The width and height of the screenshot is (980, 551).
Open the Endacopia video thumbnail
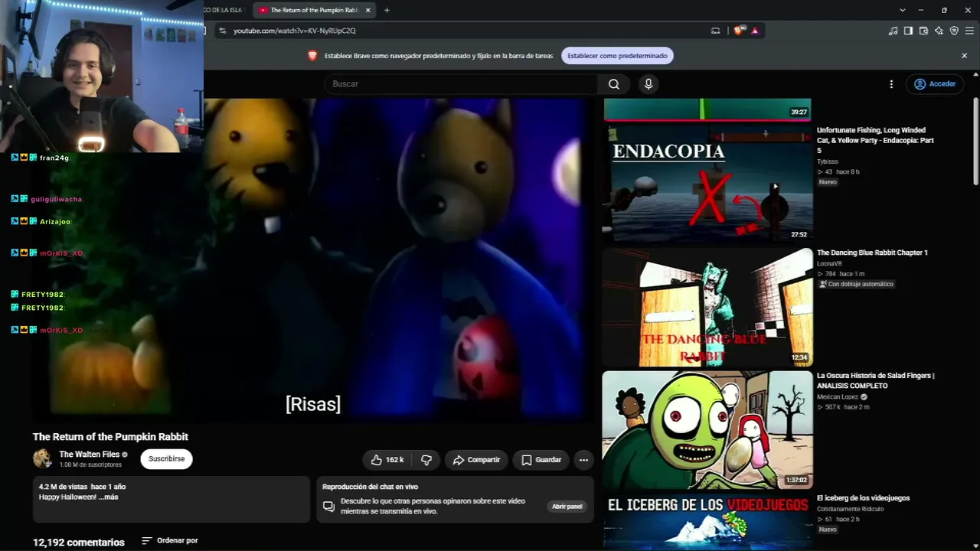(707, 184)
